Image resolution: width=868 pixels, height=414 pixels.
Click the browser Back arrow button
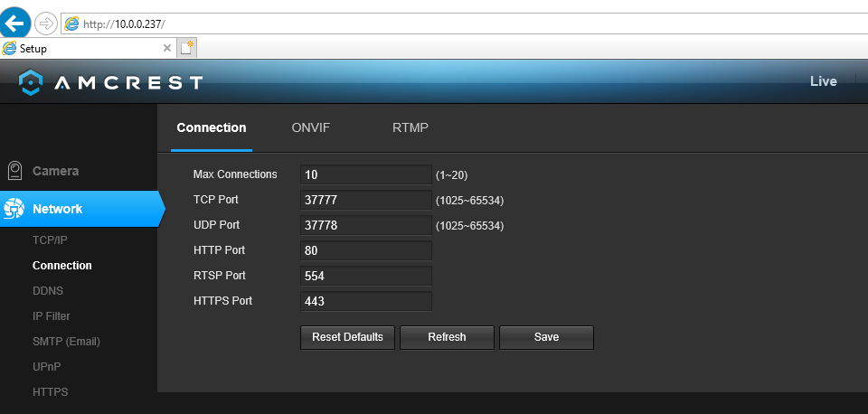[x=15, y=23]
